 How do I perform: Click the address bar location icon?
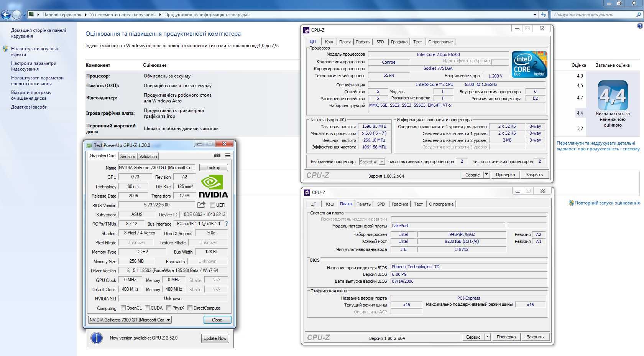pos(31,15)
